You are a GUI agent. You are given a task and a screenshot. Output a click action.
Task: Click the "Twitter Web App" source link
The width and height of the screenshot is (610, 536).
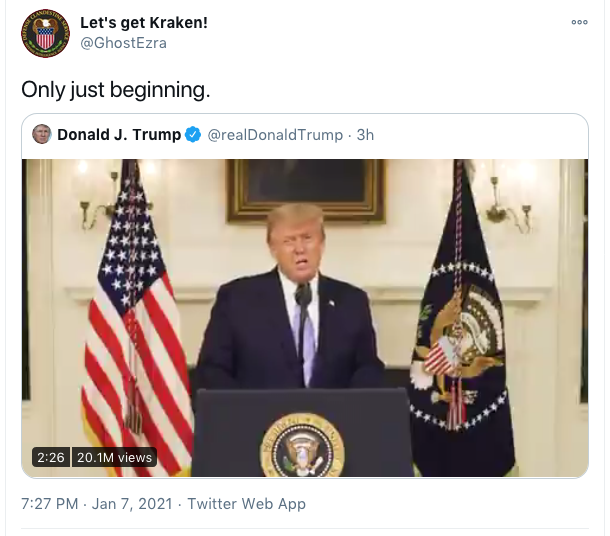(x=246, y=504)
